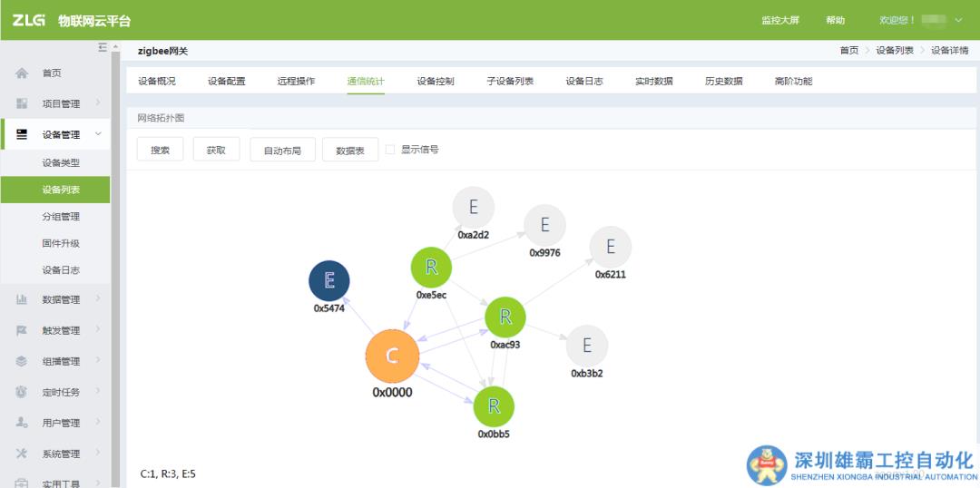
Task: Select the orange coordinator node 0x0000
Action: [392, 356]
